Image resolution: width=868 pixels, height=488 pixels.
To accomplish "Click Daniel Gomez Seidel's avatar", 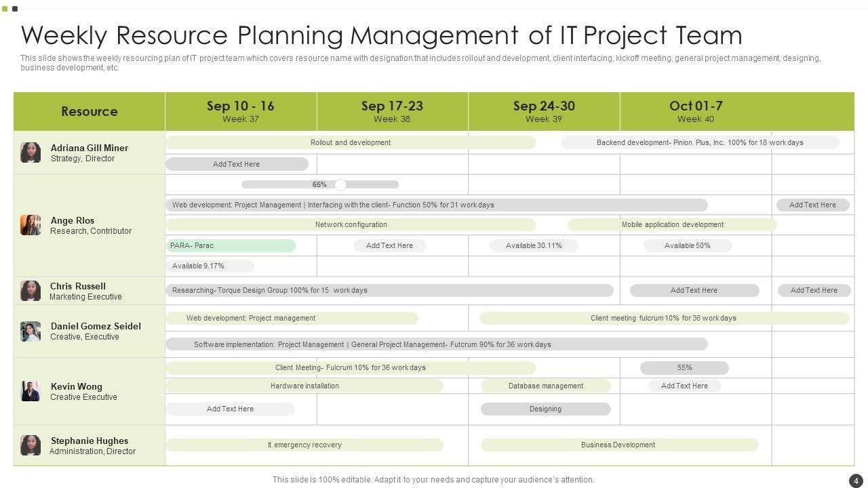I will pyautogui.click(x=31, y=331).
